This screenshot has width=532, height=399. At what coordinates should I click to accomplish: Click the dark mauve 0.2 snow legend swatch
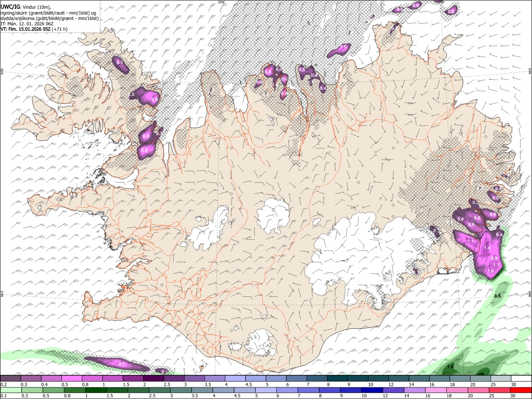click(10, 378)
